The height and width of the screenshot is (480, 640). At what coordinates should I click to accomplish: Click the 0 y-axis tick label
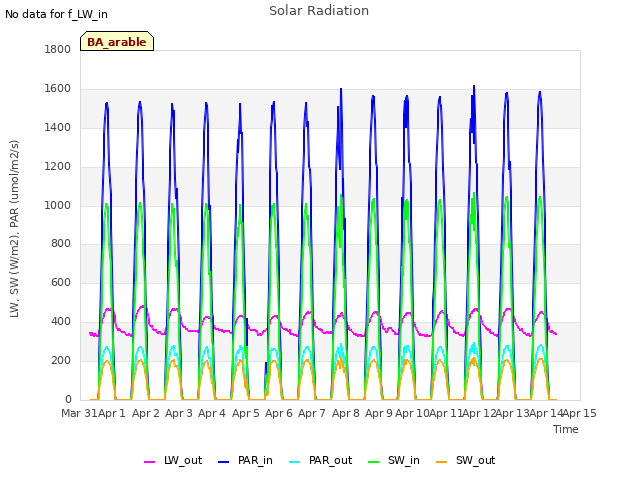coord(68,400)
